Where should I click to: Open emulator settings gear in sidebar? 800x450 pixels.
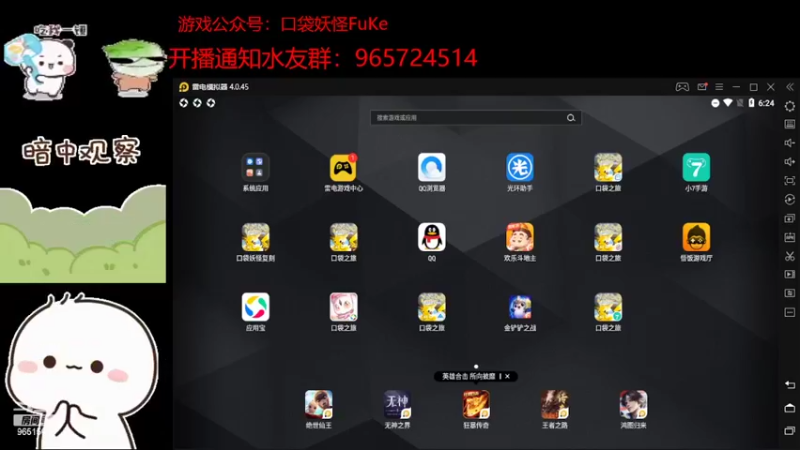790,106
